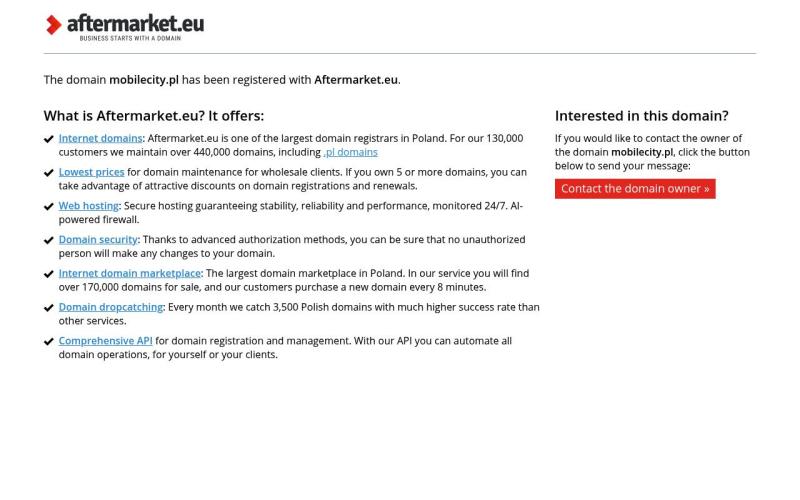Click the checkmark next to Comprehensive API
This screenshot has height=500, width=800.
click(x=49, y=341)
